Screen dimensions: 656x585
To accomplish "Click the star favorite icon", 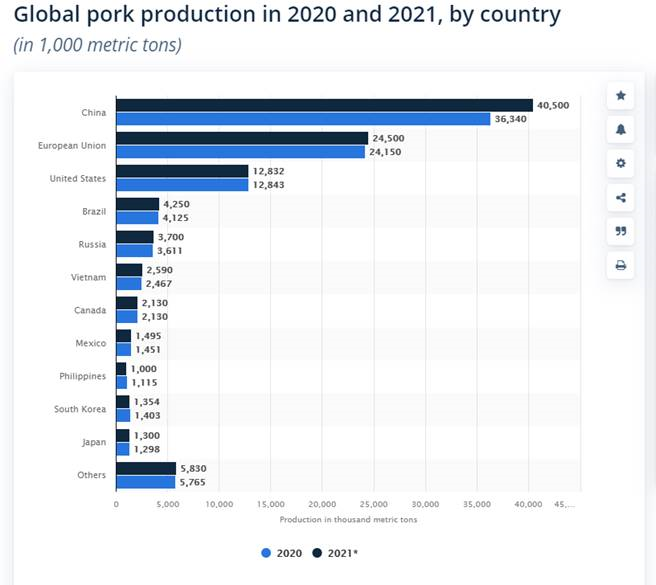I will pos(620,96).
